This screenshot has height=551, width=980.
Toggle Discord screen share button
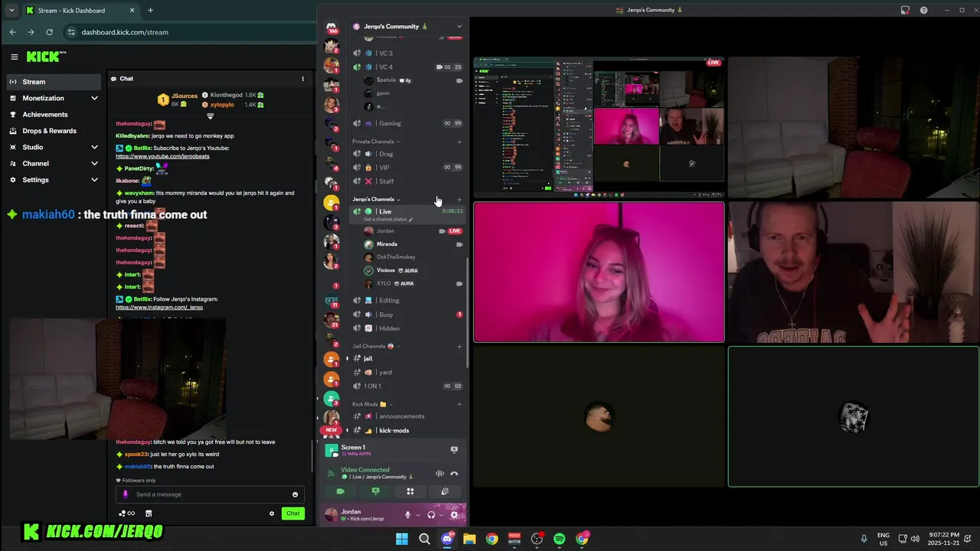coord(375,491)
